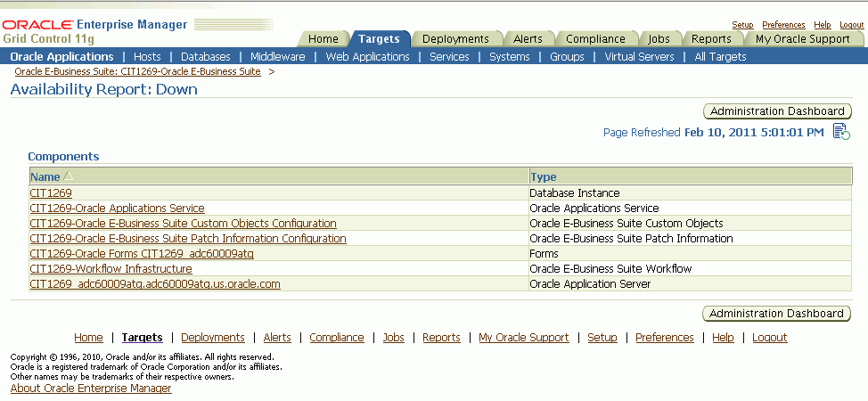Open the Home tab
The width and height of the screenshot is (868, 401).
click(x=323, y=39)
